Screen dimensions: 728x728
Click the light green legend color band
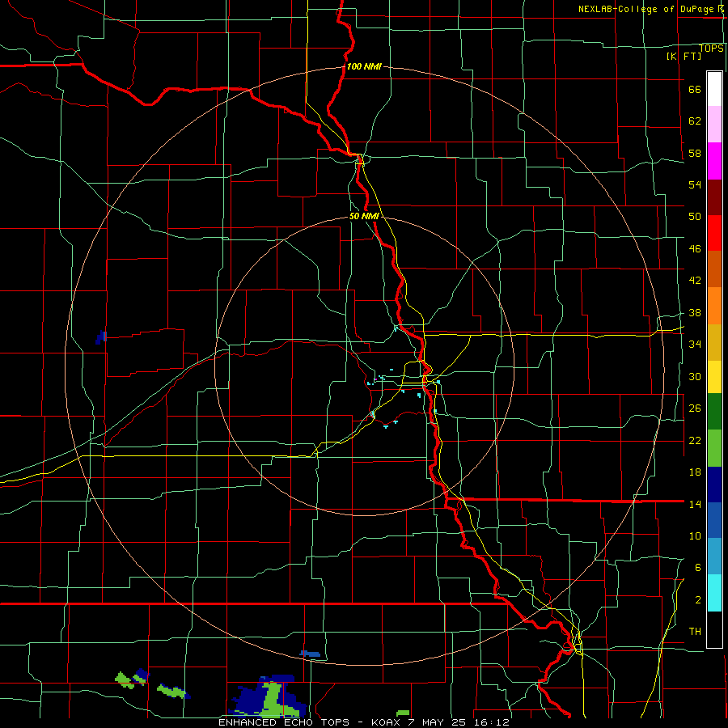tap(714, 448)
